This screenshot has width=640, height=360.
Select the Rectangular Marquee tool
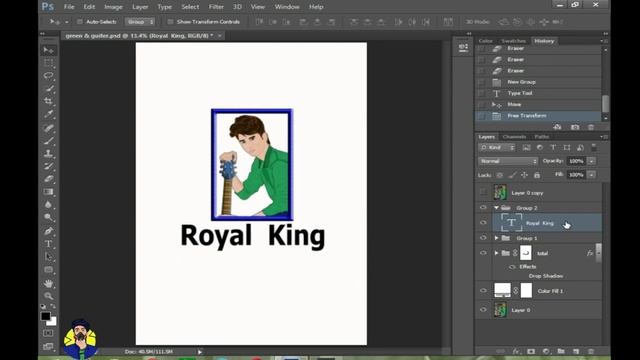click(49, 63)
